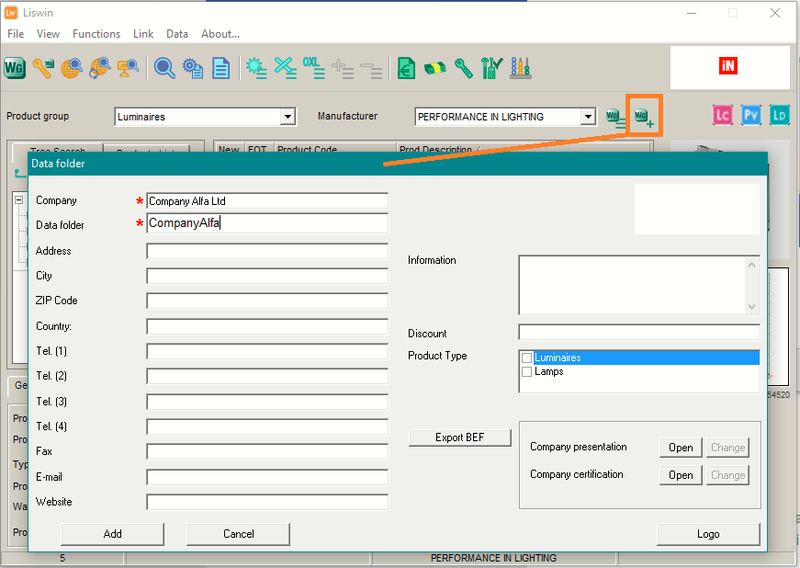Open the Product group dropdown
The image size is (800, 568).
tap(287, 117)
